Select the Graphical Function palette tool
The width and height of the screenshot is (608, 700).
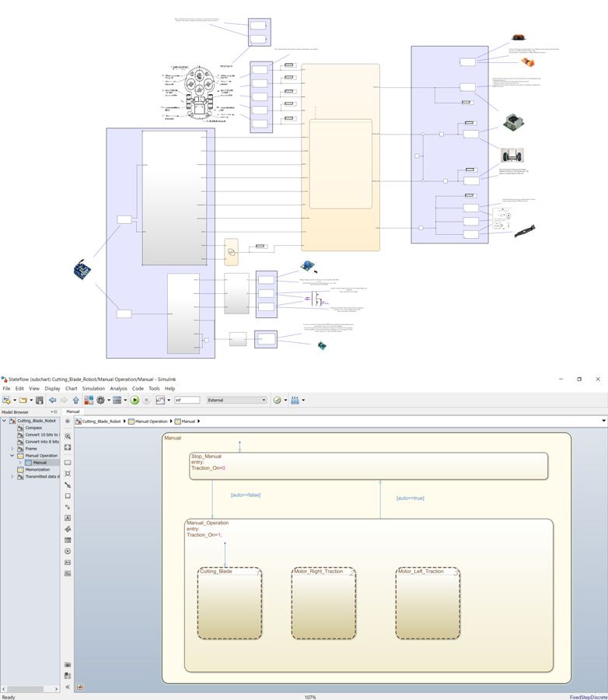pyautogui.click(x=68, y=518)
